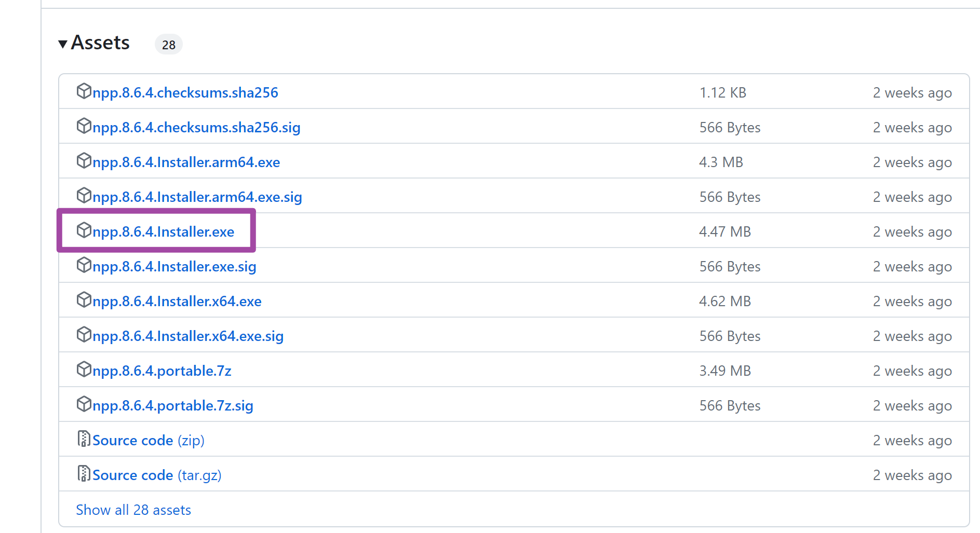Download npp.8.6.4.Installer.x64.exe
The height and width of the screenshot is (533, 980).
tap(177, 302)
